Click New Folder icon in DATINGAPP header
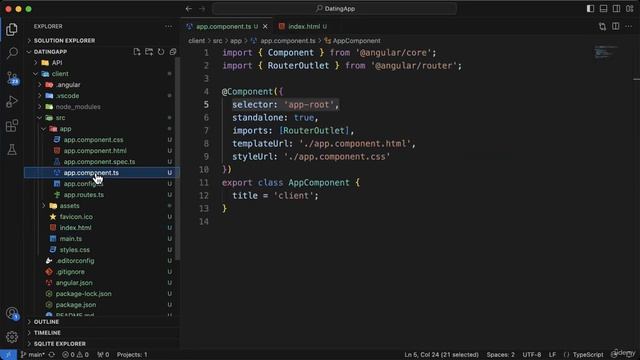The image size is (640, 360). pos(149,52)
